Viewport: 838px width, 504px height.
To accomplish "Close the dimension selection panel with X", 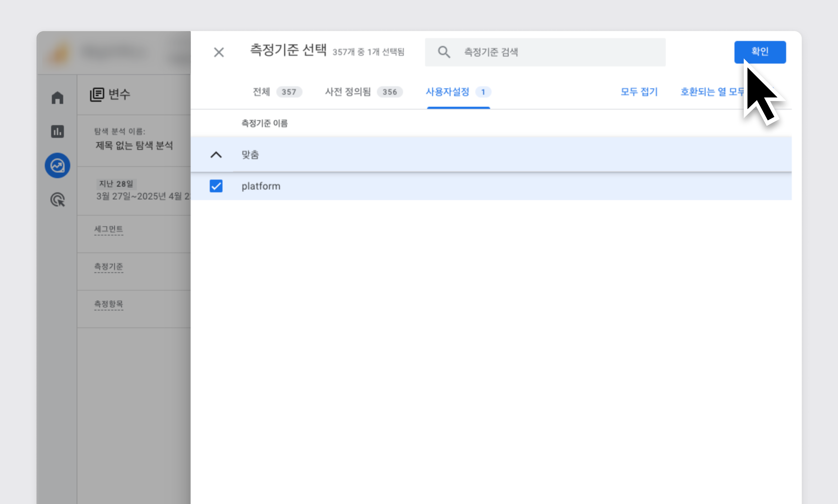I will [x=219, y=52].
